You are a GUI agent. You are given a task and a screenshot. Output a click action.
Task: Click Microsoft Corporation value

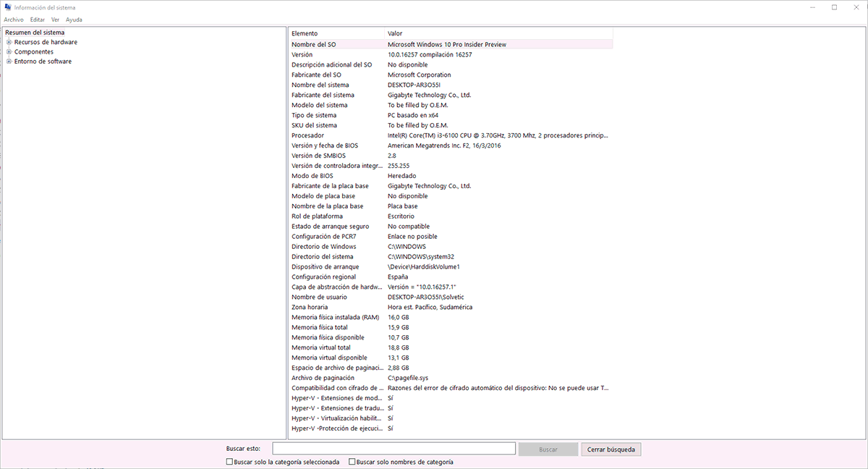[419, 75]
